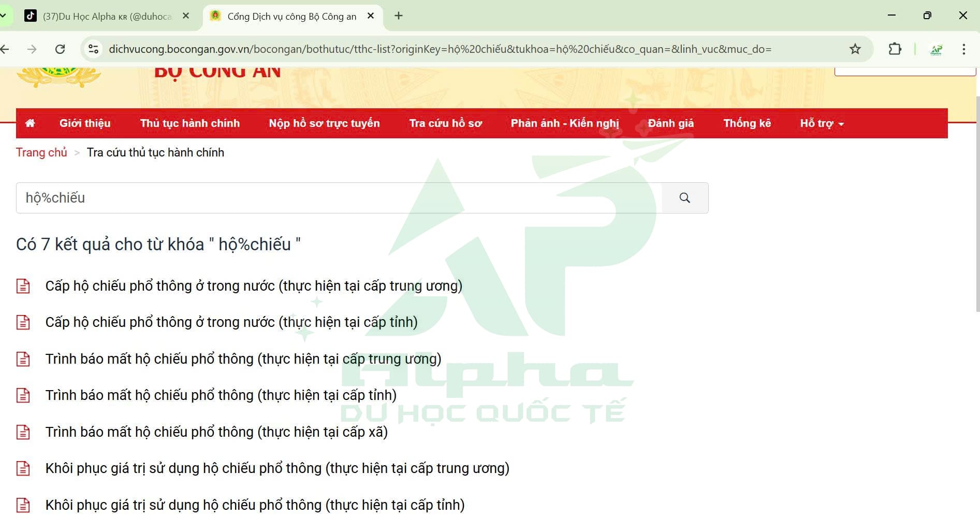Open Cấp hộ chiếu phổ thông cấp trung ương
This screenshot has width=980, height=516.
(254, 286)
